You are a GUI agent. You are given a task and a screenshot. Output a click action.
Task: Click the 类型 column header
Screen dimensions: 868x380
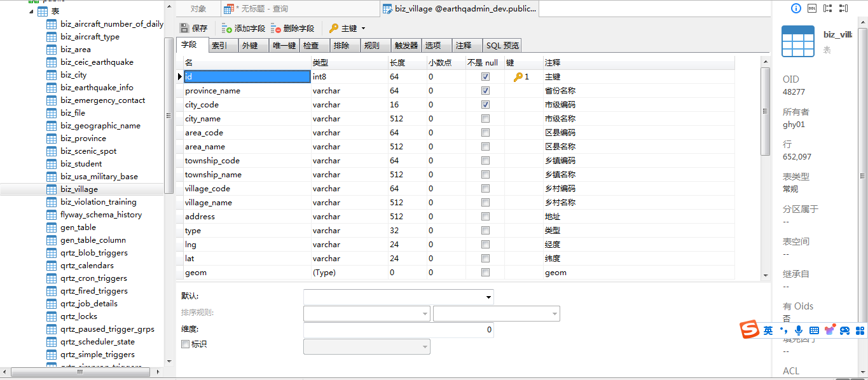(350, 63)
